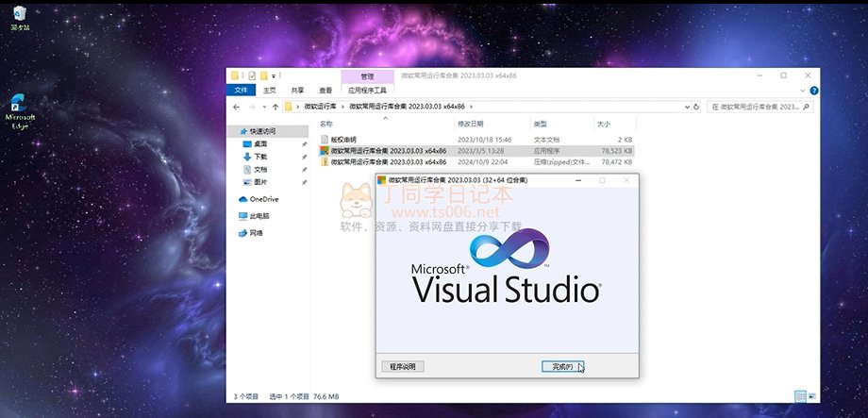
Task: Sort by 名称 column header
Action: 326,124
